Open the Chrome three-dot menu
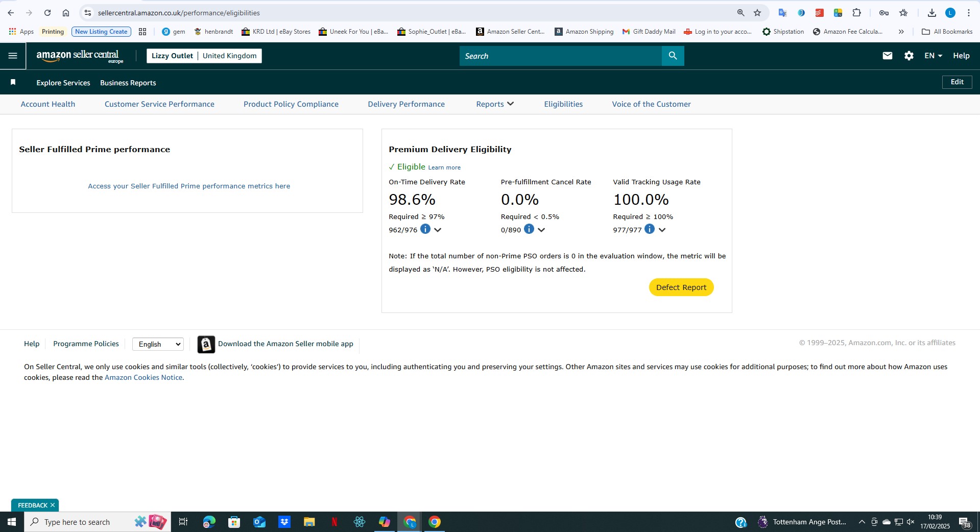This screenshot has height=532, width=980. (969, 13)
